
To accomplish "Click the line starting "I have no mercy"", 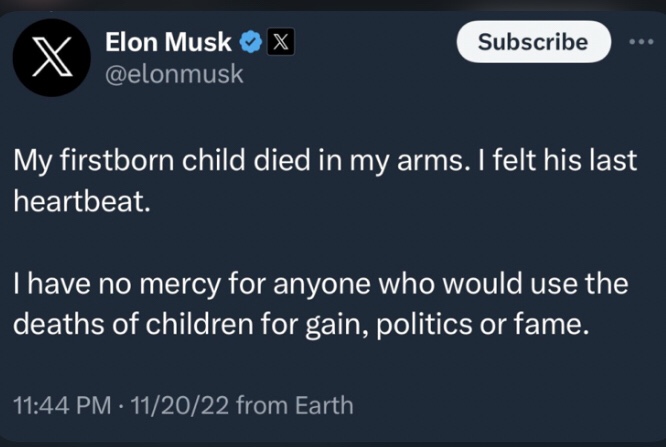I will click(319, 287).
